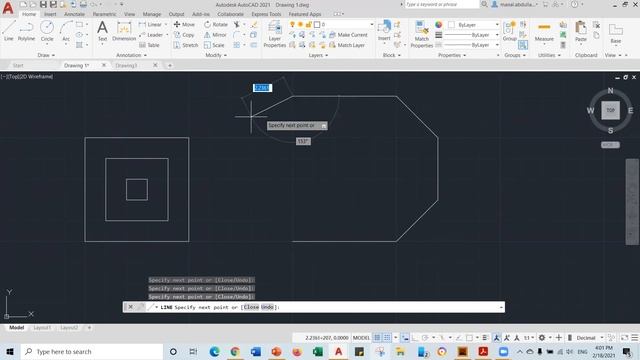Toggle dynamic input in status bar

[405, 338]
